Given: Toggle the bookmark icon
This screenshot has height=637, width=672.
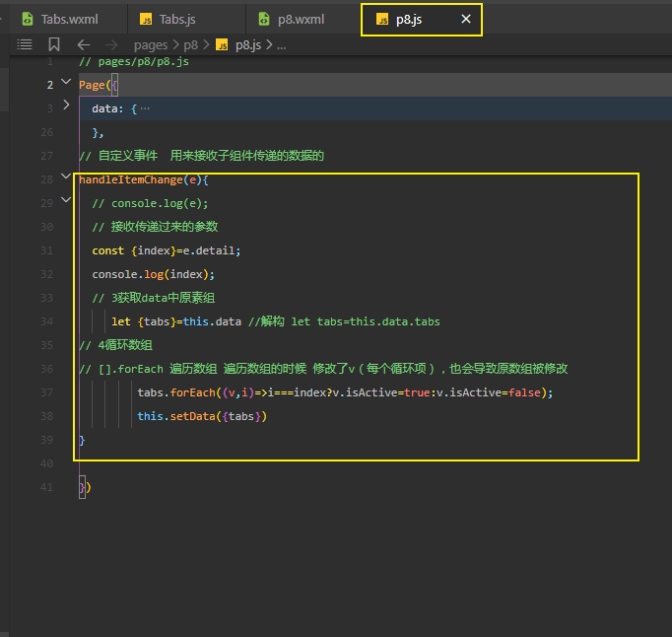Looking at the screenshot, I should click(54, 44).
